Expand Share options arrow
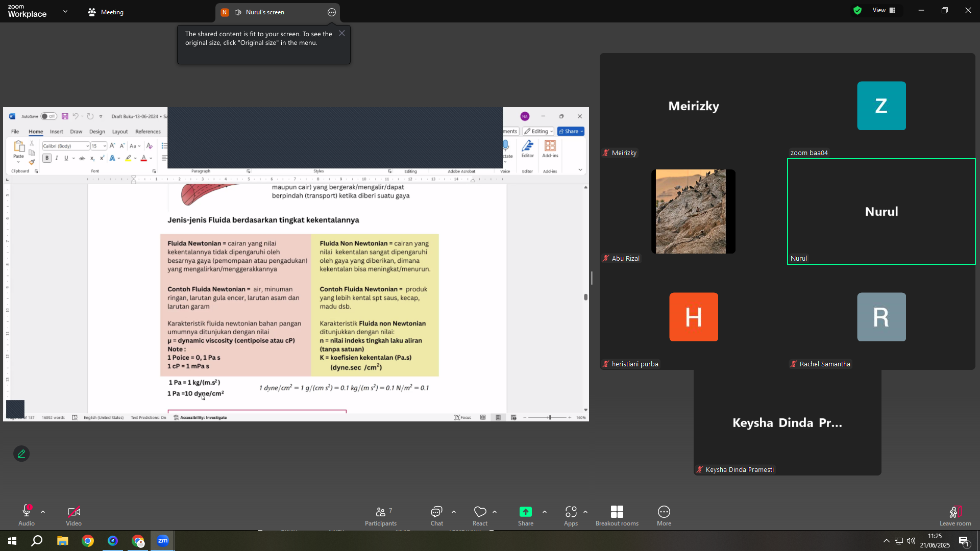This screenshot has width=980, height=551. pos(545,512)
